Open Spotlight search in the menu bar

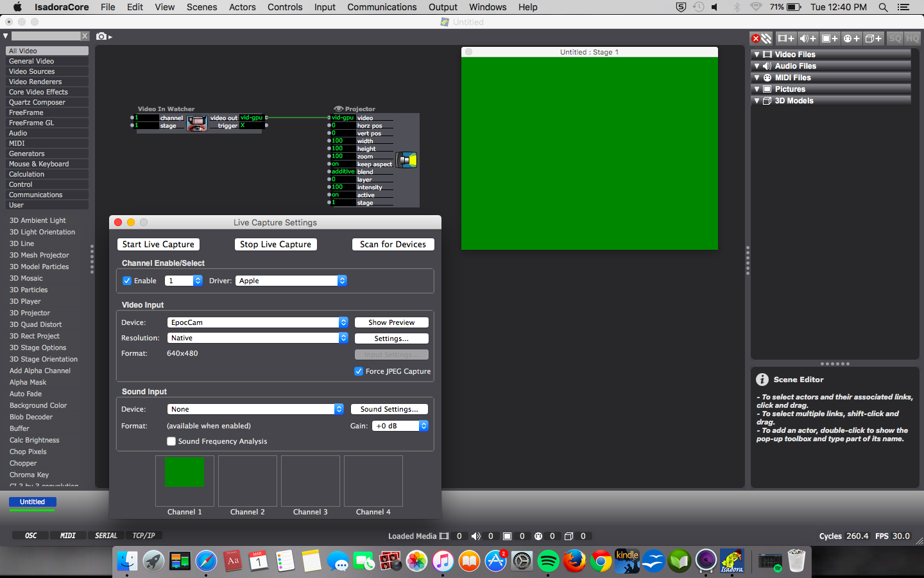point(883,7)
